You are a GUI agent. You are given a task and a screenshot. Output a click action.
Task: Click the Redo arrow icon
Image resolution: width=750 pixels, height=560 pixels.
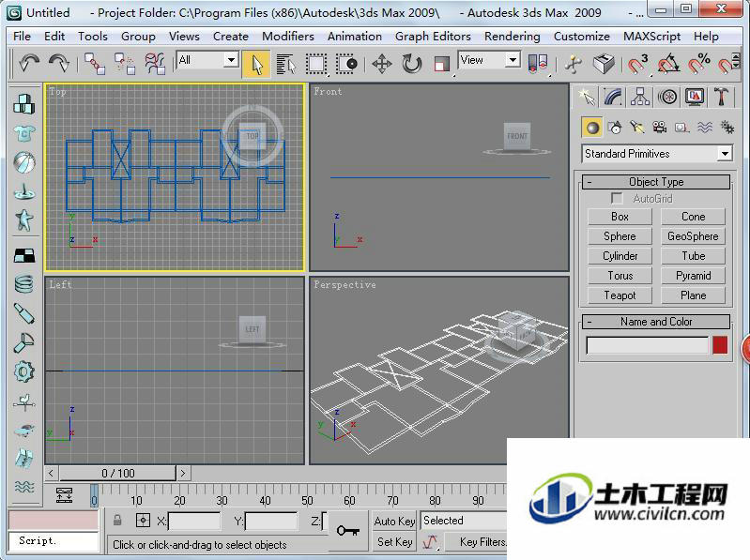59,63
